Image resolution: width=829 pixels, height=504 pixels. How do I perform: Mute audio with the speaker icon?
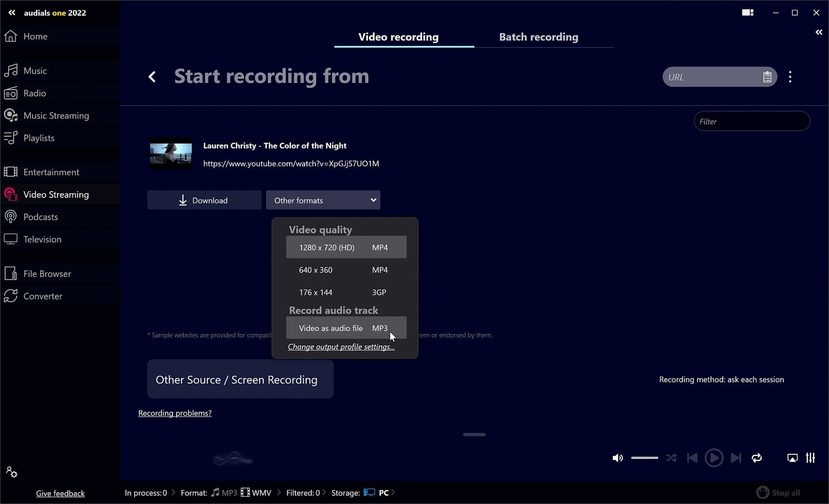point(618,458)
